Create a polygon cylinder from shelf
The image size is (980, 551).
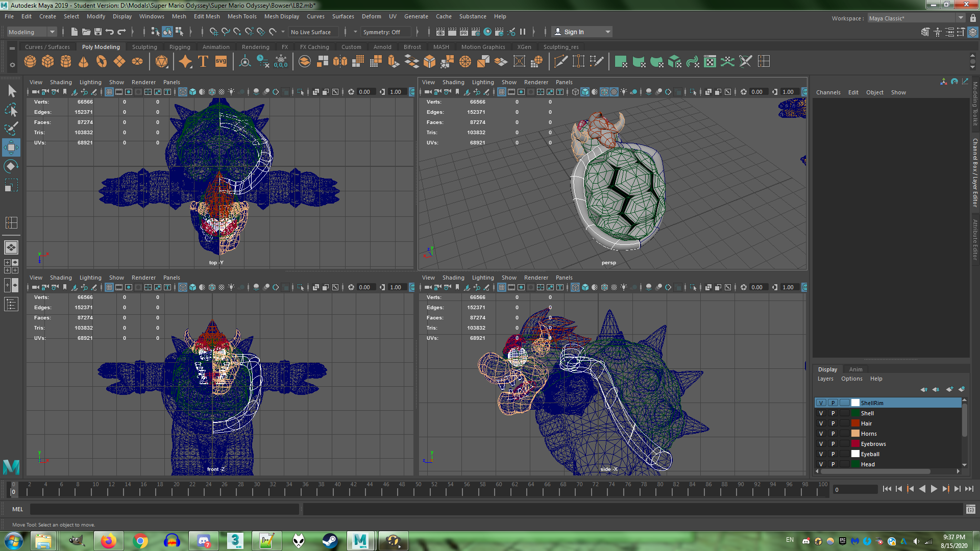point(66,62)
